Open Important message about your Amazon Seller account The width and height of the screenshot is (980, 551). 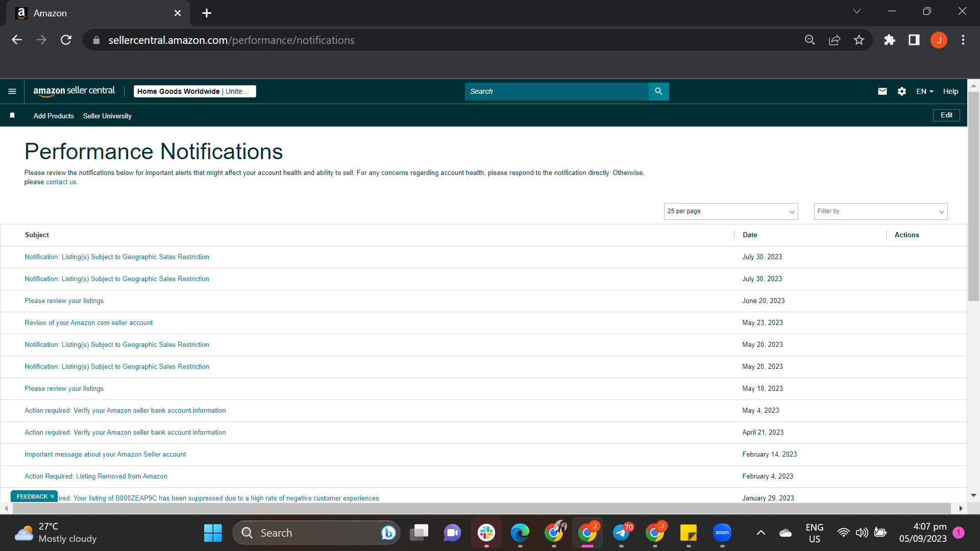pos(105,455)
